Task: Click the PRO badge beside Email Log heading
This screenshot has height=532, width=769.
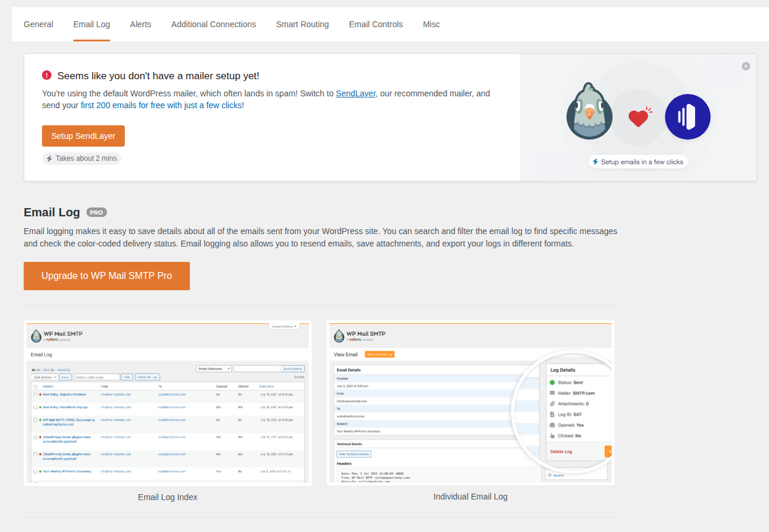Action: click(96, 212)
